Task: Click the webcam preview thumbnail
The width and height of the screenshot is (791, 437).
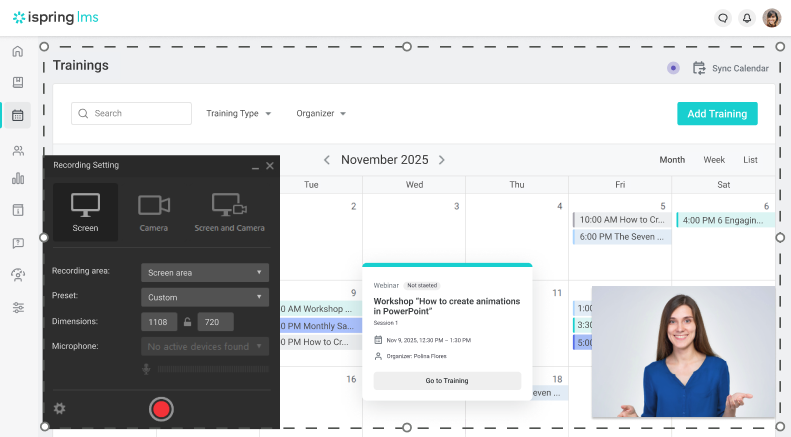Action: tap(683, 352)
